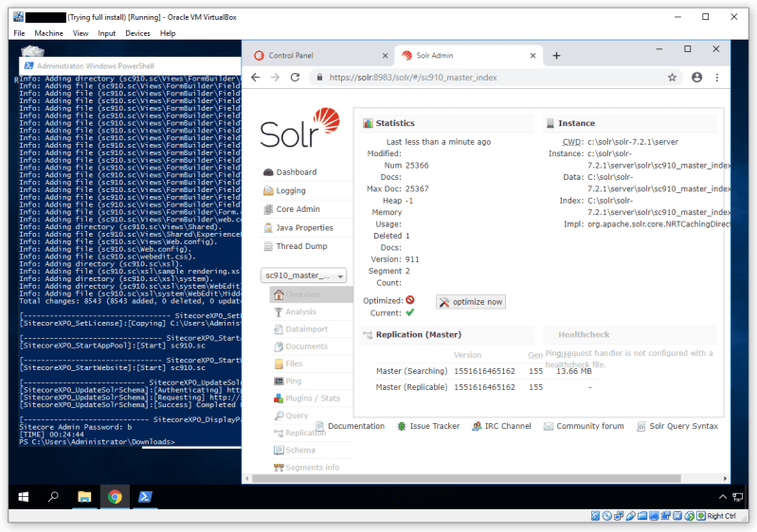Image resolution: width=757 pixels, height=532 pixels.
Task: Open VirtualBox Help menu
Action: click(168, 33)
